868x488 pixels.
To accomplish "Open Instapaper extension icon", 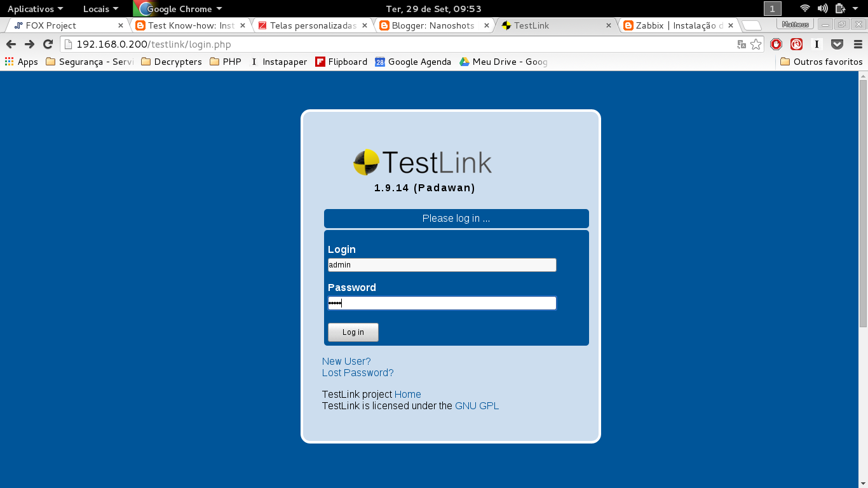I will 817,44.
